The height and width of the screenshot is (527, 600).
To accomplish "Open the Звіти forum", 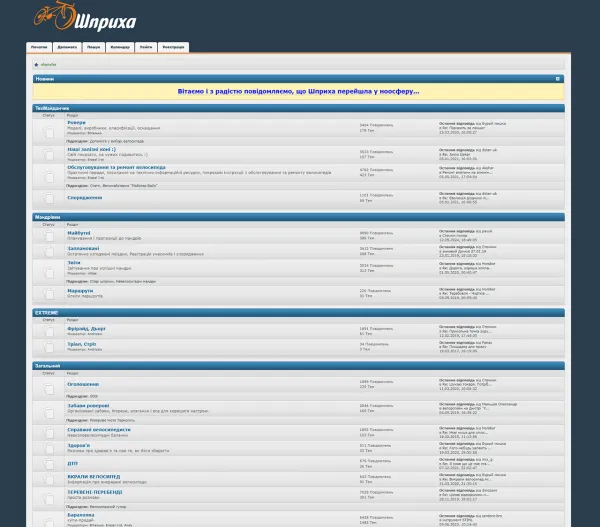I will coord(74,263).
